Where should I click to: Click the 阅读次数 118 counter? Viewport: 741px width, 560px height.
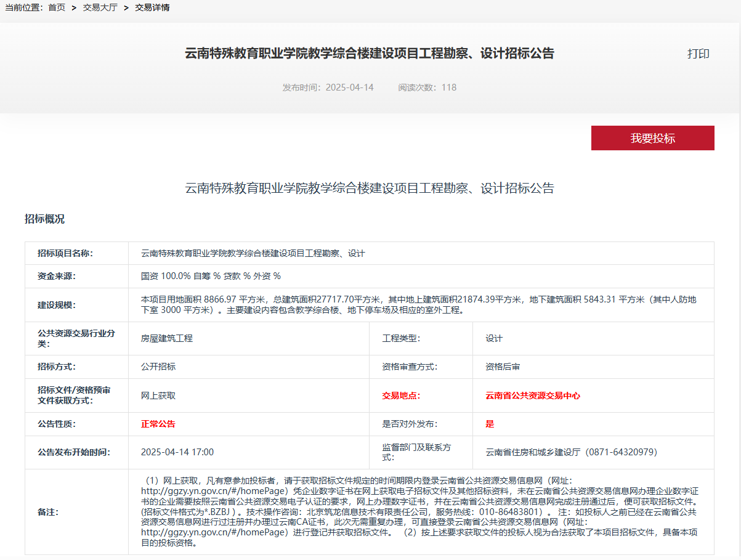tap(427, 87)
